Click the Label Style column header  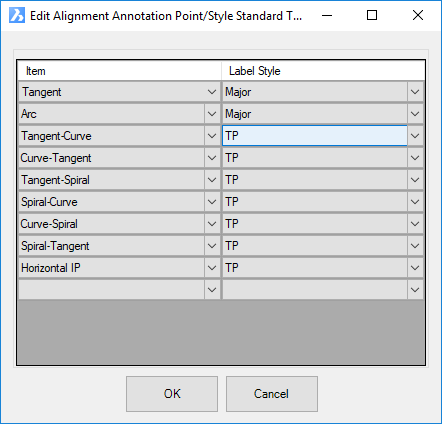(x=323, y=71)
